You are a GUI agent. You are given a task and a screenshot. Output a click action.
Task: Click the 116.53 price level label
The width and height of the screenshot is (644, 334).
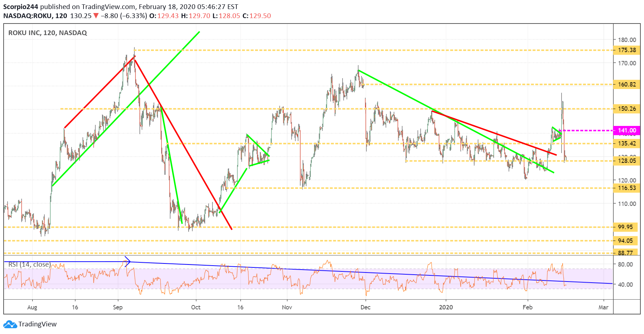tap(627, 188)
